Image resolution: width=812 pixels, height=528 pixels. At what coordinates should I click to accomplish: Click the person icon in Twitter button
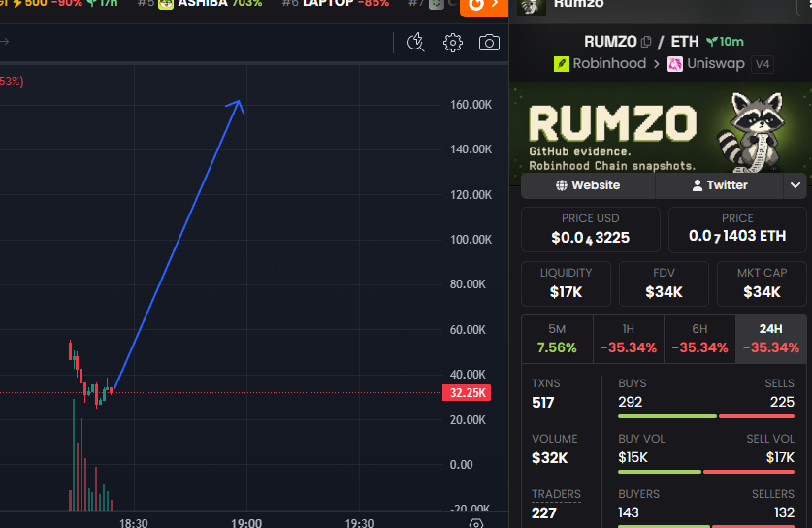point(697,185)
